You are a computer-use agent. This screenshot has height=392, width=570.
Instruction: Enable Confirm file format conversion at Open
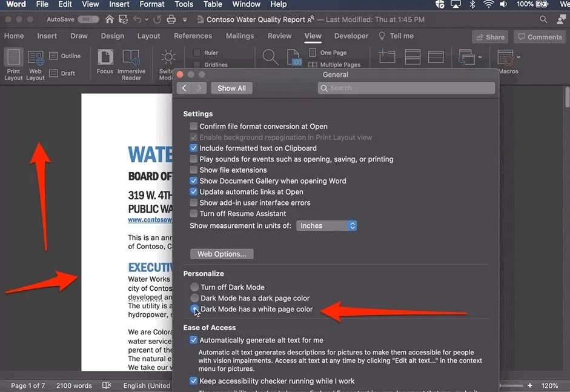click(193, 126)
